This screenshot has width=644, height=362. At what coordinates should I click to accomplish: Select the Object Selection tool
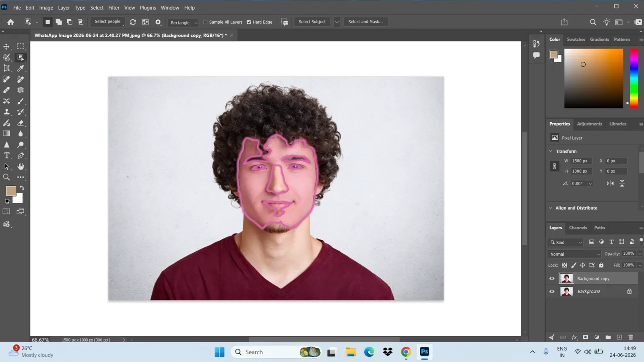pyautogui.click(x=21, y=58)
